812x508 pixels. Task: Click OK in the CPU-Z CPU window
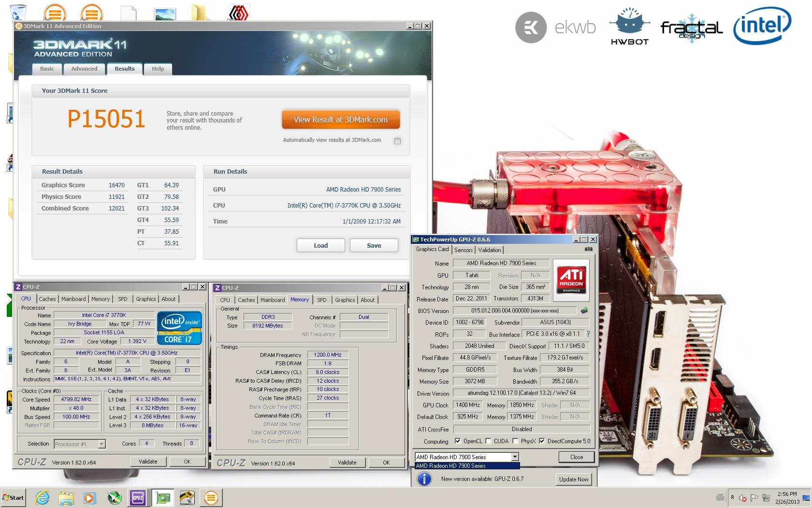click(187, 462)
